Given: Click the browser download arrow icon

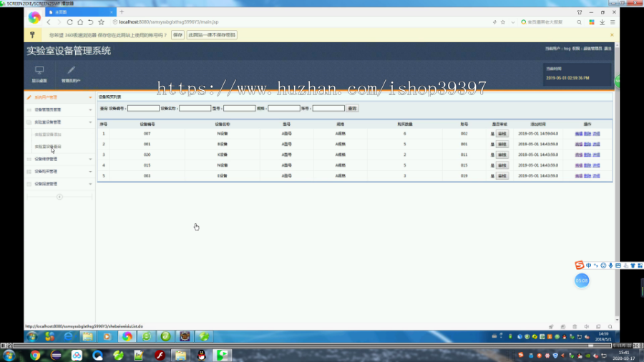Looking at the screenshot, I should coord(602,22).
